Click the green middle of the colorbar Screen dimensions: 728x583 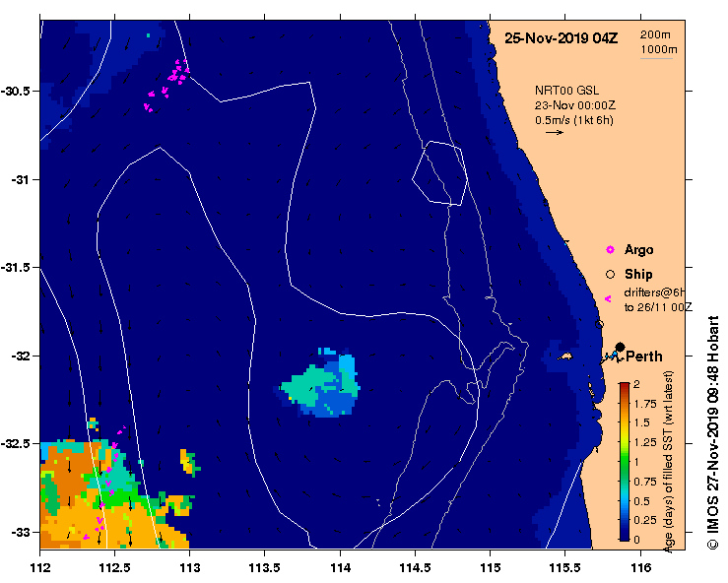(625, 462)
